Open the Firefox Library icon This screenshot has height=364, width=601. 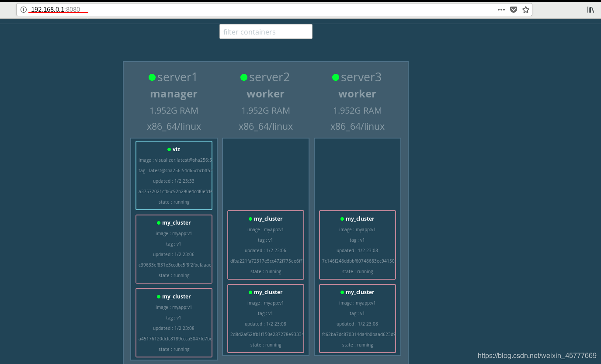pos(591,10)
